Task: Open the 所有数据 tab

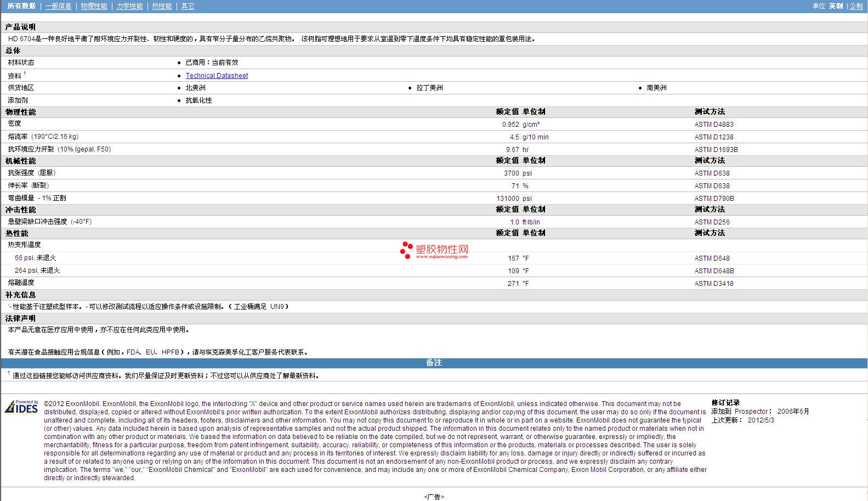Action: pos(21,6)
